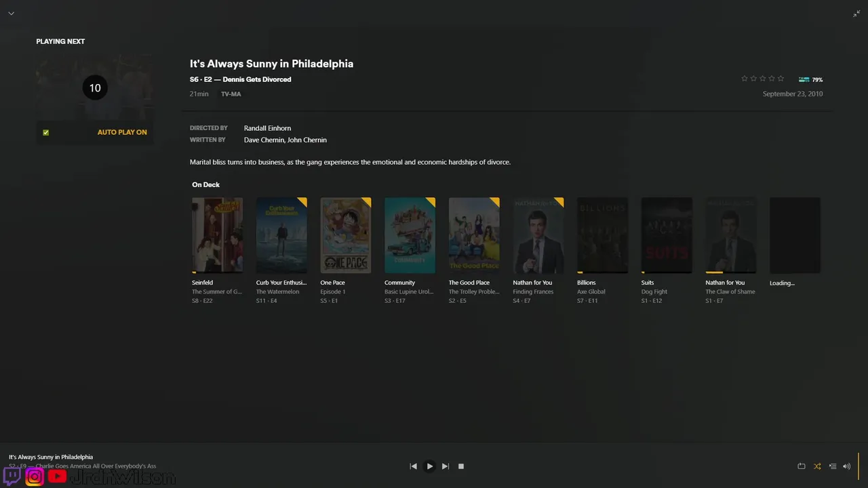
Task: Click the Finding Frances episode name
Action: tap(533, 292)
